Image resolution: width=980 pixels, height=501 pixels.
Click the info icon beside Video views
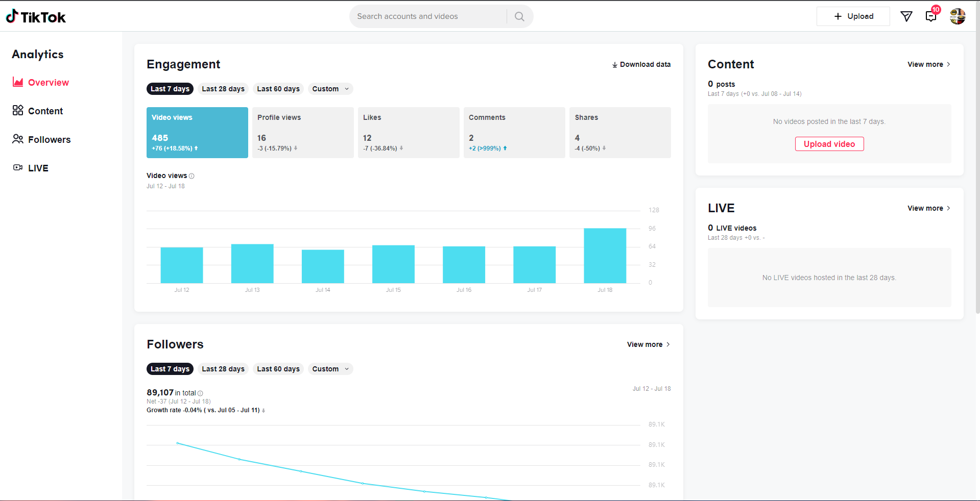[x=192, y=176]
